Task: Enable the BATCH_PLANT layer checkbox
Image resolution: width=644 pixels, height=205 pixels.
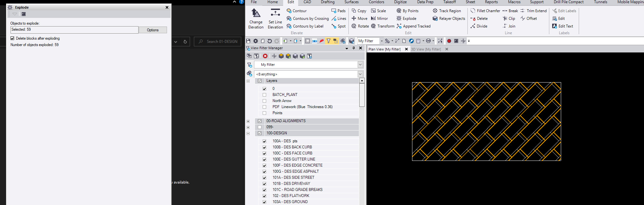Action: pyautogui.click(x=264, y=95)
